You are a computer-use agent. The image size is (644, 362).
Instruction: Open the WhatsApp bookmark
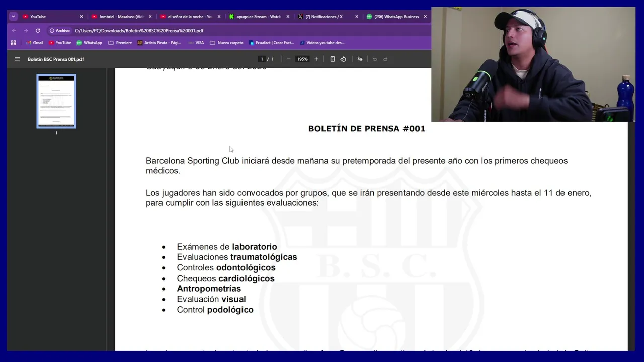[89, 43]
